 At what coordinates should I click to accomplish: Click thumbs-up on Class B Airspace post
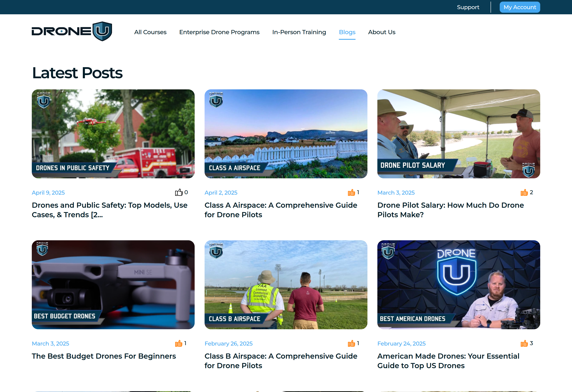[x=352, y=343]
